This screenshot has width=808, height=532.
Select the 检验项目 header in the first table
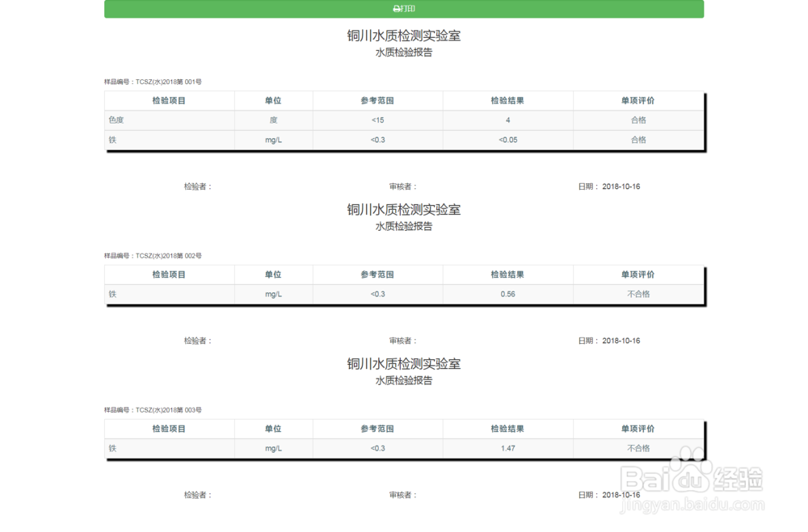(169, 100)
